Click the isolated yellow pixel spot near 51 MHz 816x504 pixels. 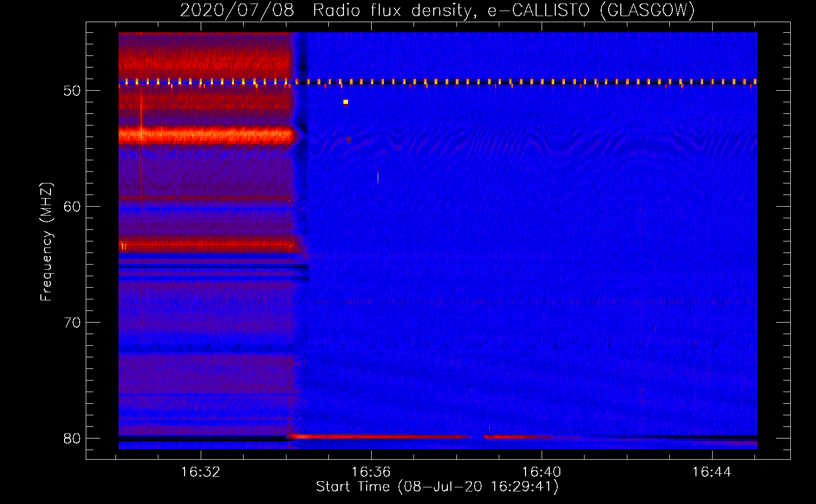(x=345, y=102)
